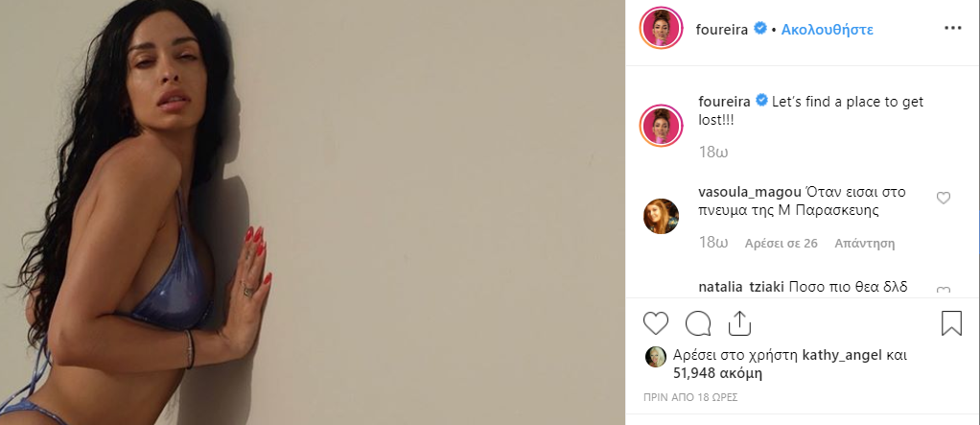View the 51,948 others who liked

click(717, 374)
